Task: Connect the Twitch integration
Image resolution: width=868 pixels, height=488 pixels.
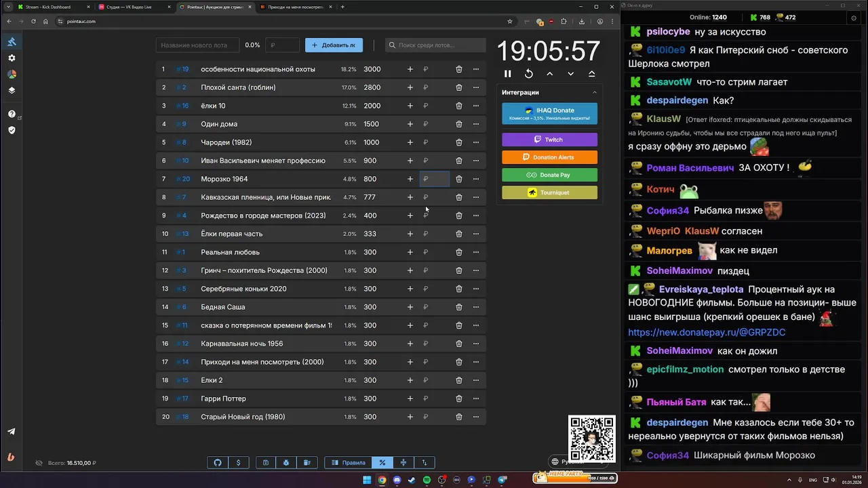Action: point(549,140)
